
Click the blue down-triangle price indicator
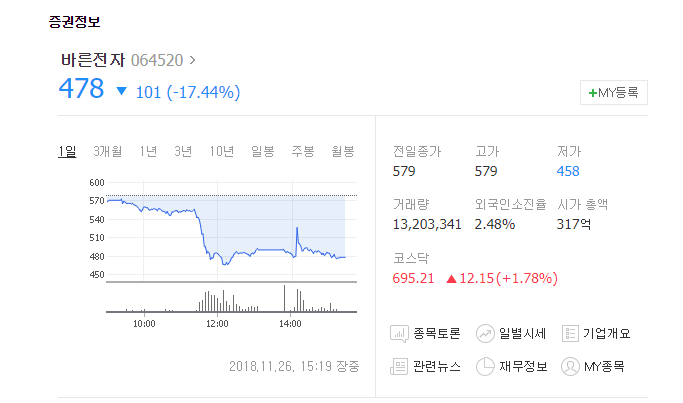122,91
